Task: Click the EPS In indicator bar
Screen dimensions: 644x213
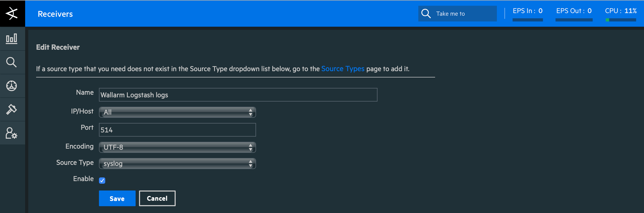Action: click(528, 20)
